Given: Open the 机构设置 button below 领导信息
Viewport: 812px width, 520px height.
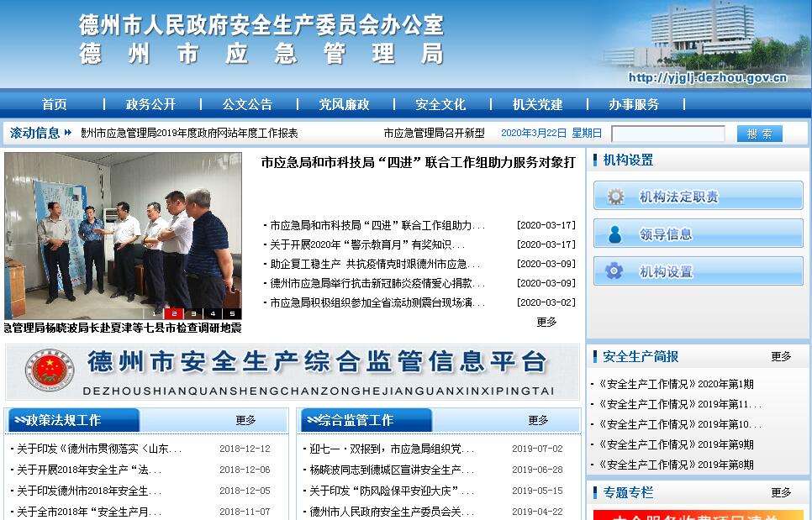Looking at the screenshot, I should point(698,271).
